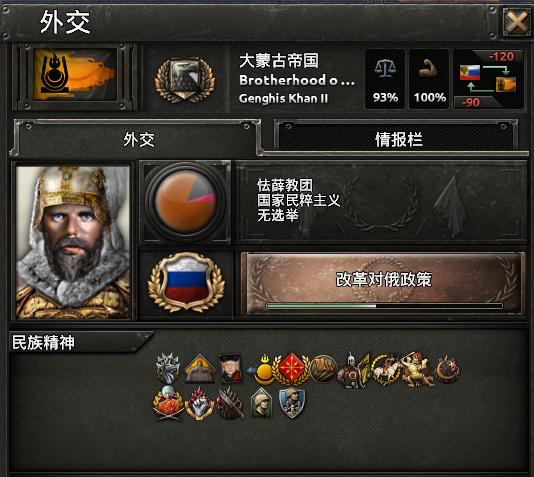Close the 外交 window

pos(517,22)
